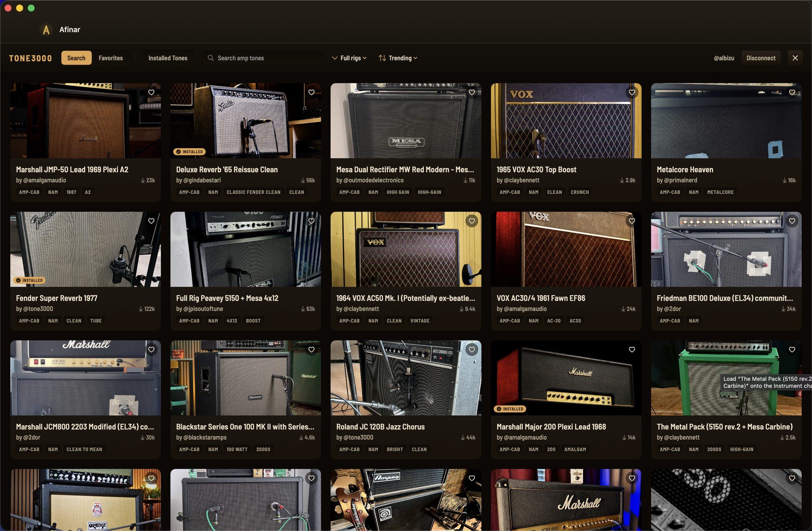This screenshot has width=812, height=531.
Task: Favorite the Fender Super Reverb 1977 tone
Action: [x=151, y=221]
